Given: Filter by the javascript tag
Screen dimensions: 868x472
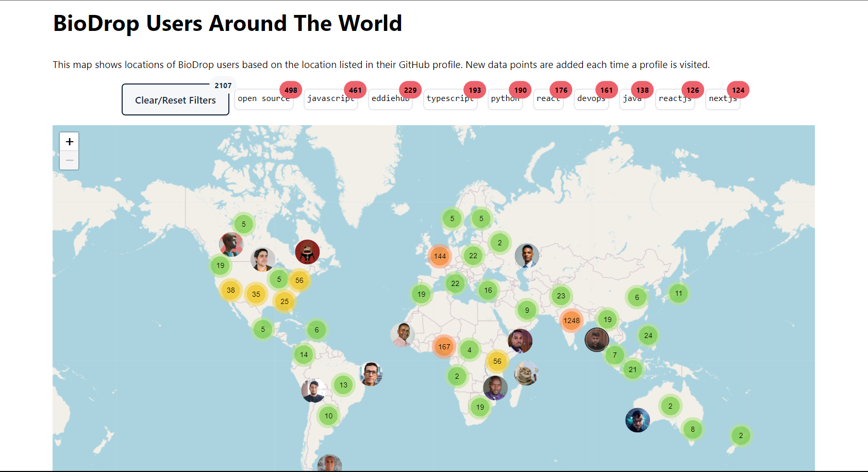Looking at the screenshot, I should coord(331,98).
